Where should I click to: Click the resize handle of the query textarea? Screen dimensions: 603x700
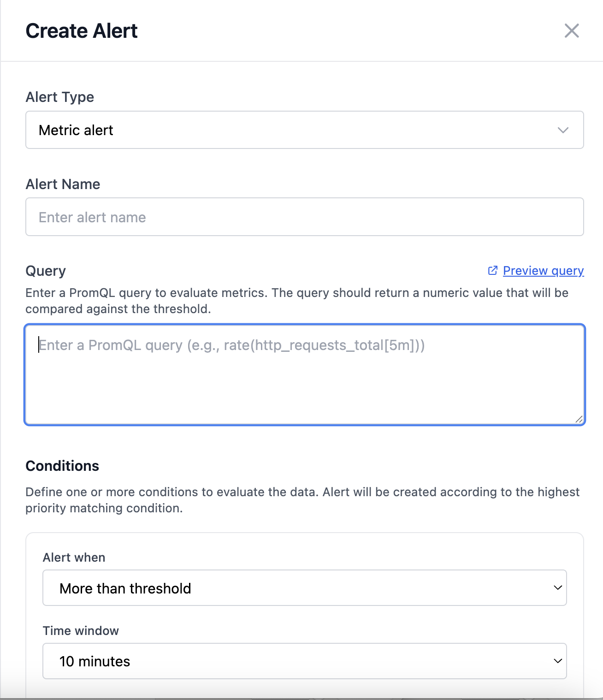pyautogui.click(x=580, y=420)
